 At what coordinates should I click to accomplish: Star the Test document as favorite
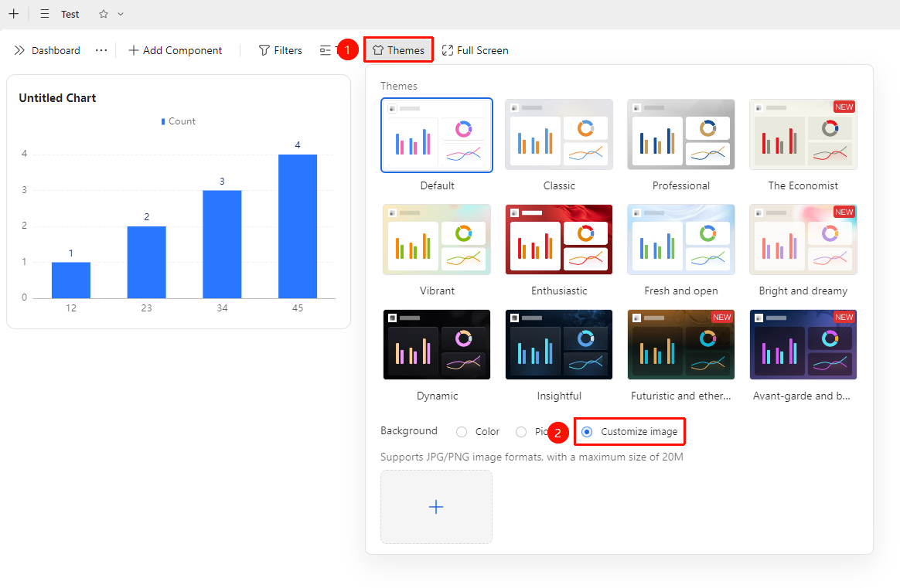[x=104, y=14]
